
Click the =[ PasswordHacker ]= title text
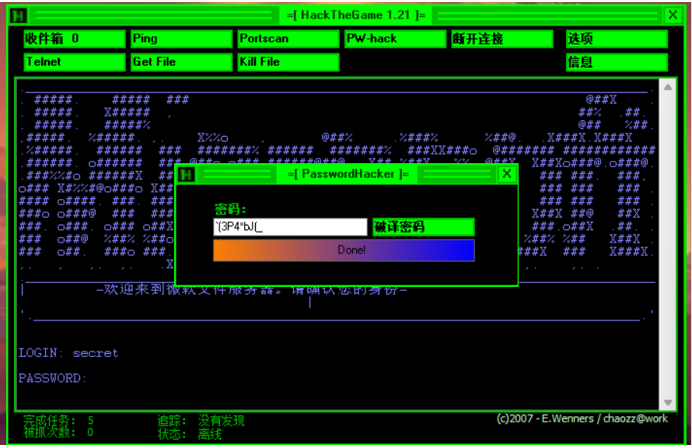[x=348, y=174]
